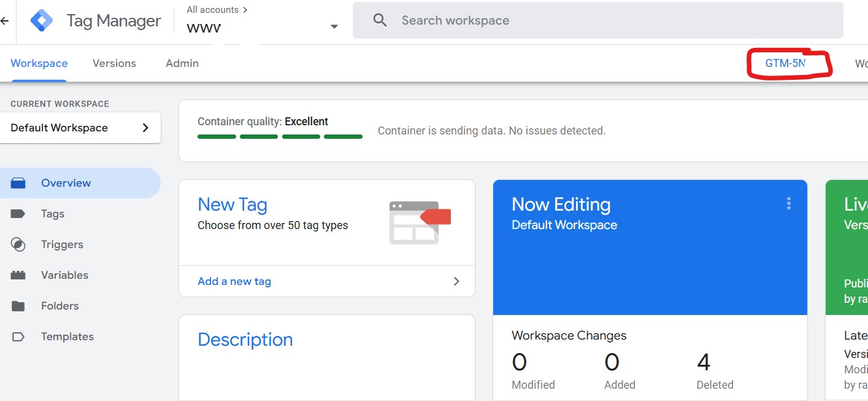Click inside the Search workspace field
Viewport: 868px width, 401px height.
598,20
